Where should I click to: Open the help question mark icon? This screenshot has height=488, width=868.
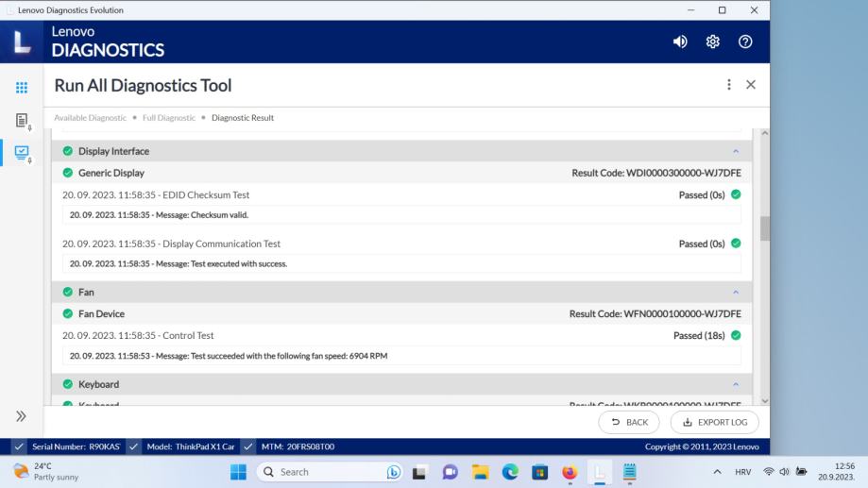click(745, 42)
